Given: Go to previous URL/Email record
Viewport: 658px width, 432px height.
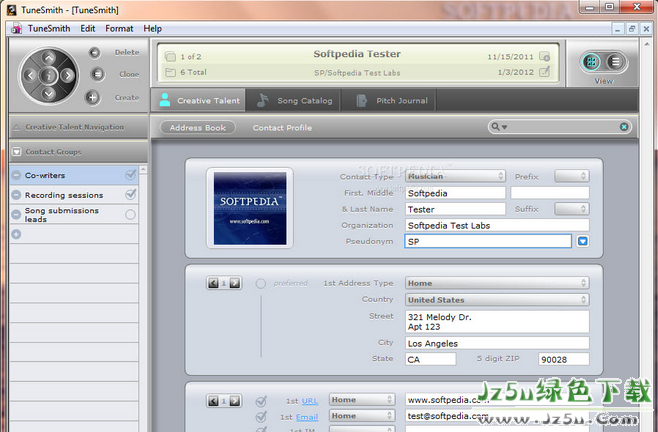Looking at the screenshot, I should (x=213, y=401).
